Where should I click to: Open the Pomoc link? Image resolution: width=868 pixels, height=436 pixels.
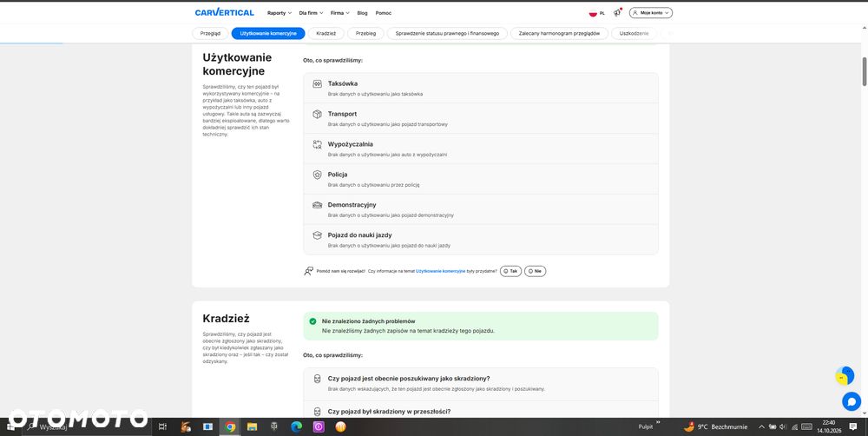[x=383, y=13]
